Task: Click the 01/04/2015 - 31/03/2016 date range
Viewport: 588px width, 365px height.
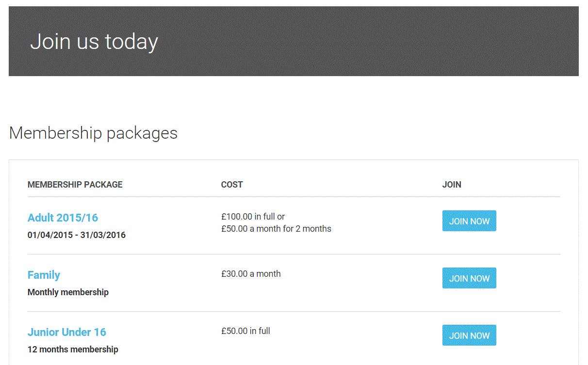Action: [x=76, y=235]
